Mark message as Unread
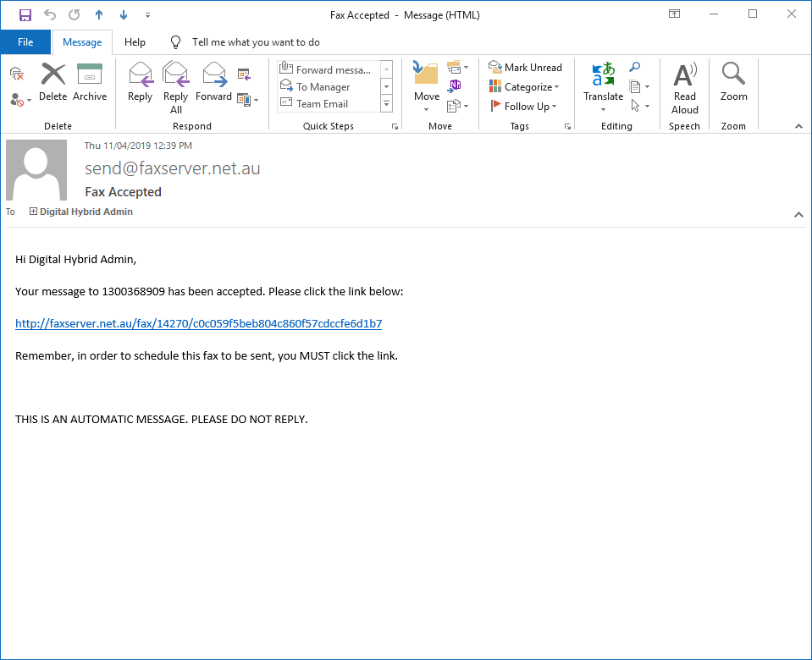This screenshot has height=660, width=812. (525, 68)
